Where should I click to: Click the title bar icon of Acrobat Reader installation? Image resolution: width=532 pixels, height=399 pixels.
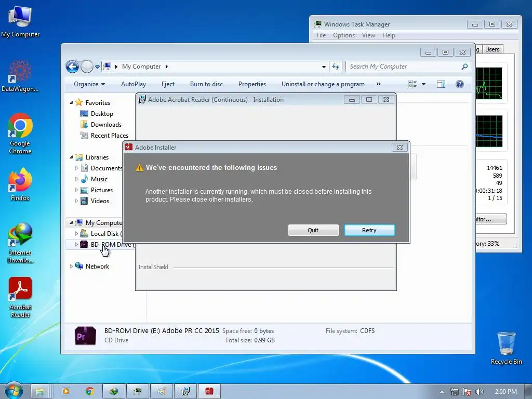(x=142, y=99)
